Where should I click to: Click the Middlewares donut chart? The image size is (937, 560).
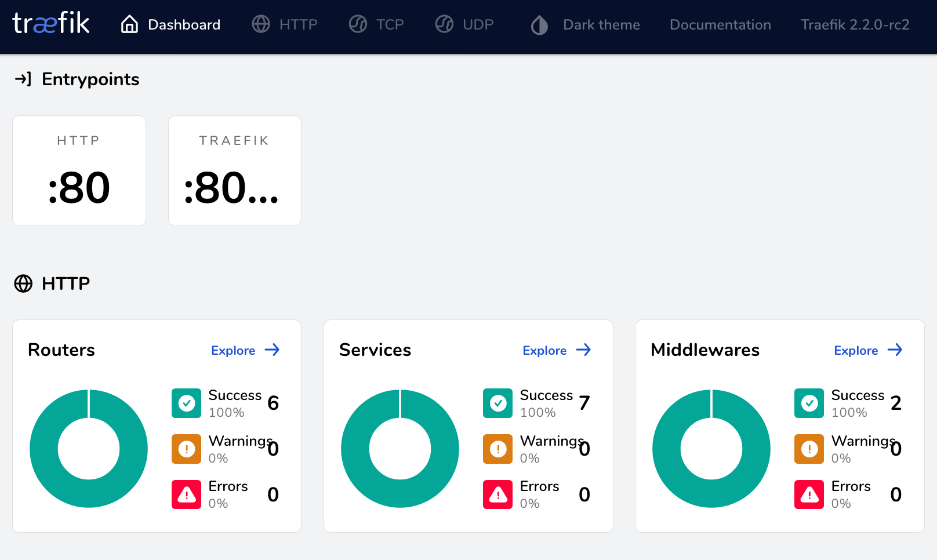[711, 449]
